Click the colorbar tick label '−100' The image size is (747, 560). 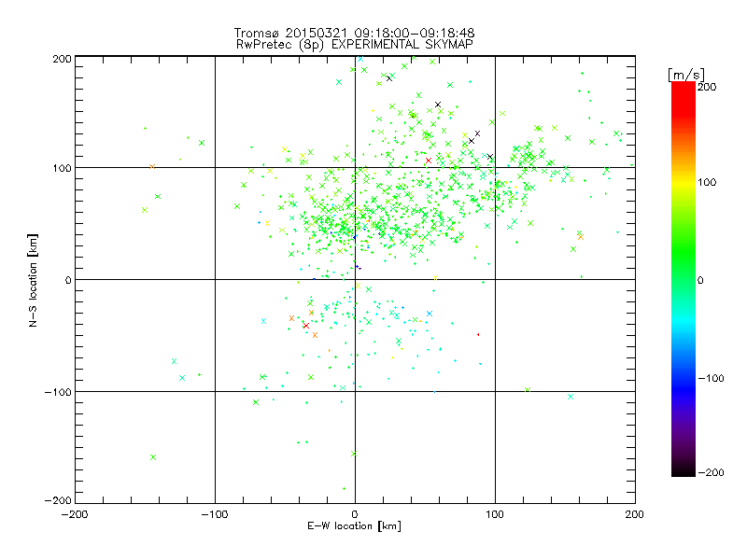point(711,379)
